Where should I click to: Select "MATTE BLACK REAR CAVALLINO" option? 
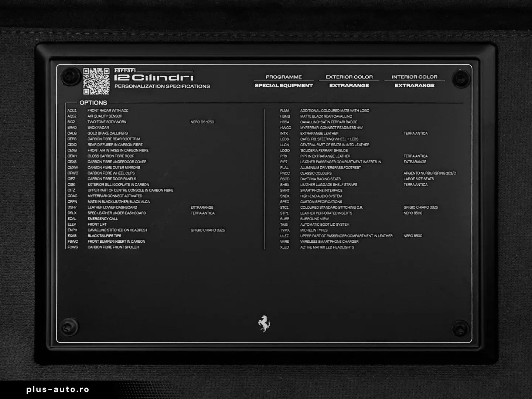(x=326, y=116)
